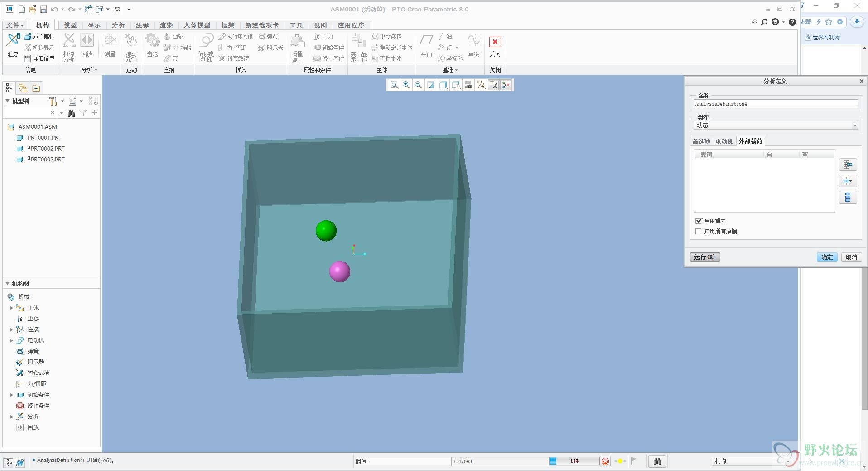The image size is (868, 471).
Task: Switch to the Model (模型) ribbon tab
Action: coord(70,25)
